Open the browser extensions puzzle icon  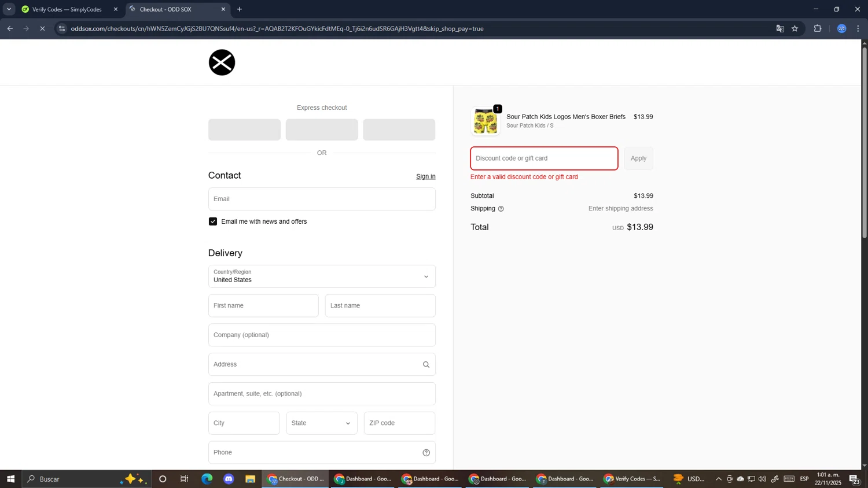point(818,28)
